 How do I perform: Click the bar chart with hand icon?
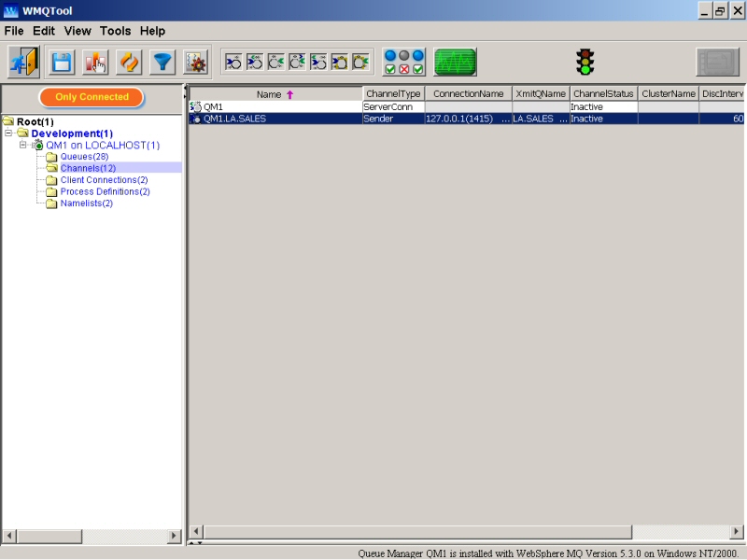coord(95,63)
